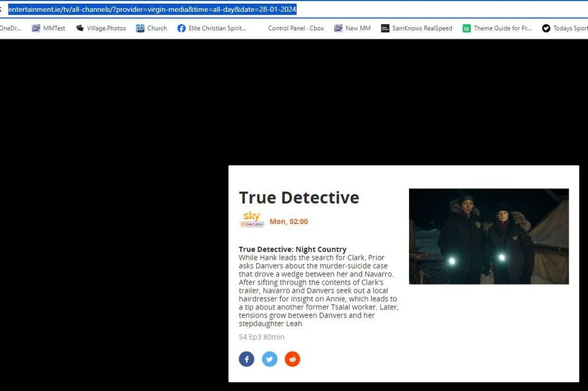Open the Todays Sport bookmark
This screenshot has height=391, width=588.
click(x=564, y=28)
